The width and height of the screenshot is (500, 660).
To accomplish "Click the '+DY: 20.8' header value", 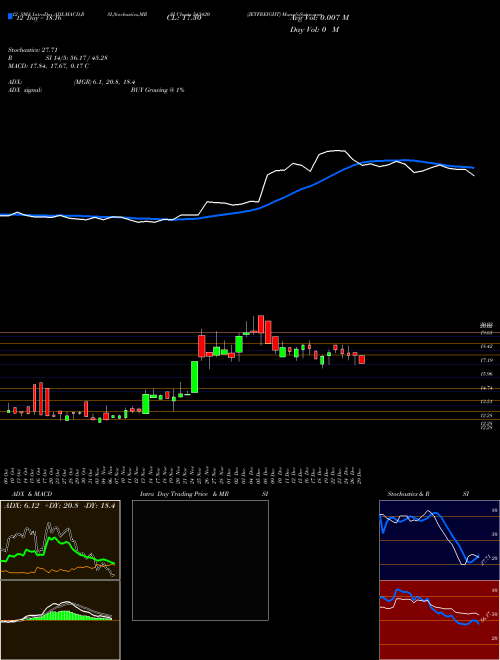I will click(63, 505).
